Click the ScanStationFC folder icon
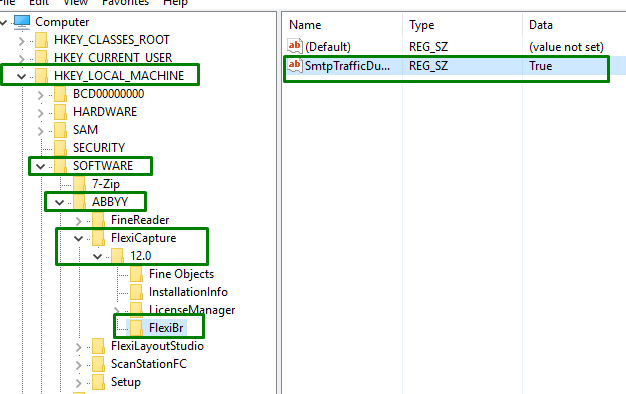This screenshot has width=626, height=394. pyautogui.click(x=98, y=364)
